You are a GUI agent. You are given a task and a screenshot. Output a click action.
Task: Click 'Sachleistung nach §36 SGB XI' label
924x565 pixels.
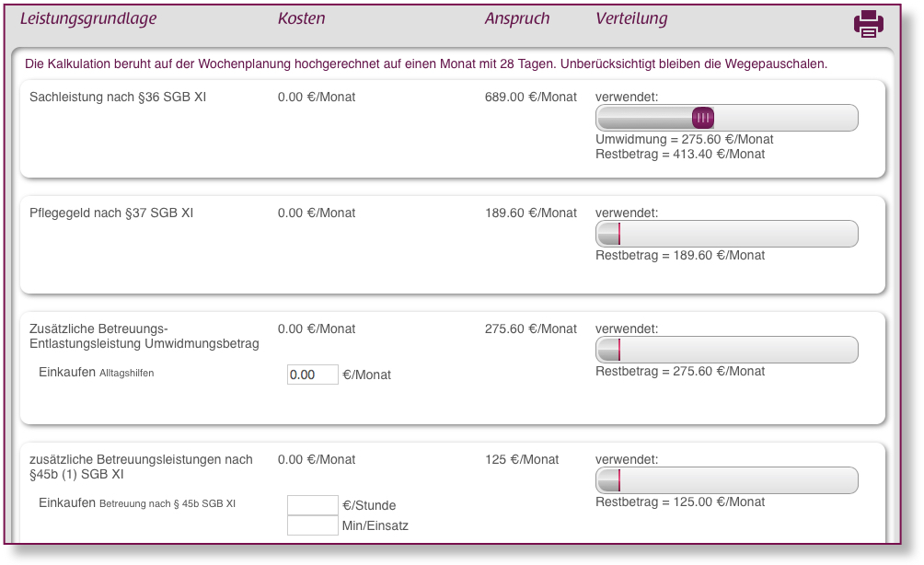[118, 98]
